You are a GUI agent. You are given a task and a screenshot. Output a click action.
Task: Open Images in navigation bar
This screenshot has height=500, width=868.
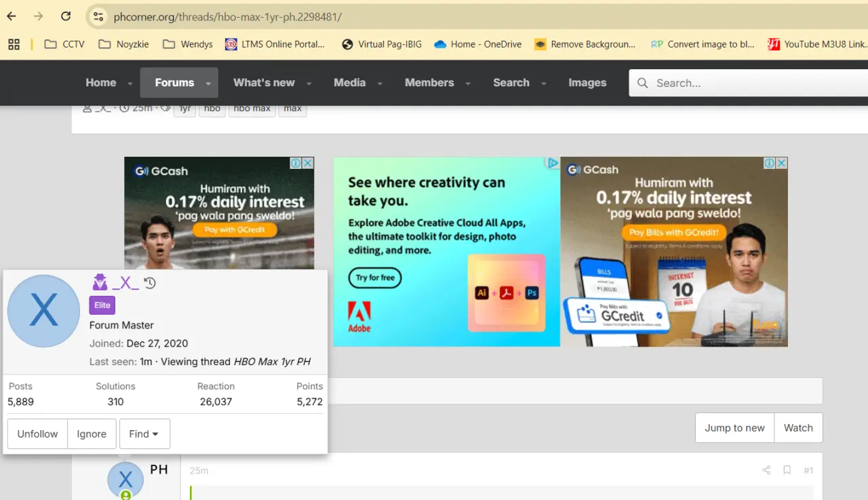(x=587, y=83)
